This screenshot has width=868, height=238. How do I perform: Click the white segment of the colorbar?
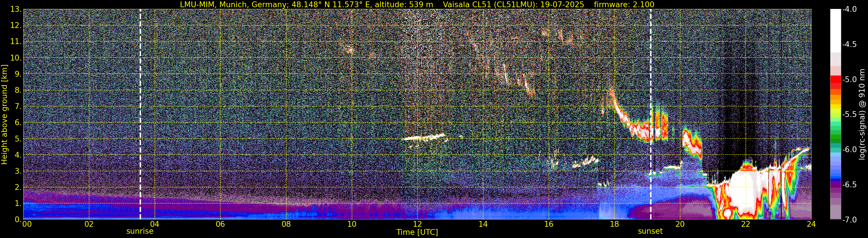pos(836,30)
